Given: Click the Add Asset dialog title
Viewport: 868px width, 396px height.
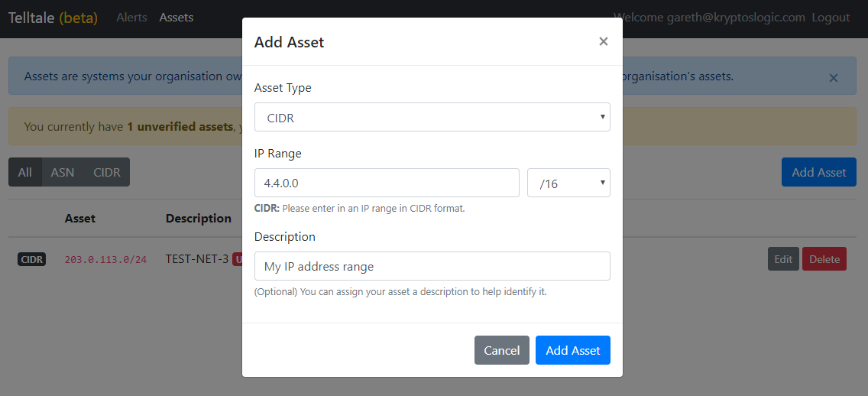Looking at the screenshot, I should (x=289, y=42).
